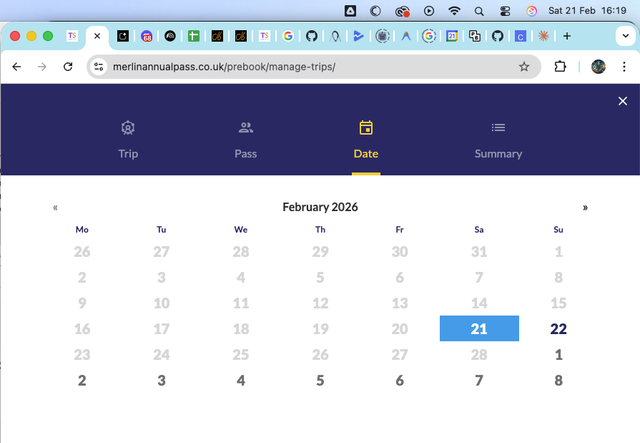Open the Chrome profile avatar
Image resolution: width=640 pixels, height=443 pixels.
[598, 67]
